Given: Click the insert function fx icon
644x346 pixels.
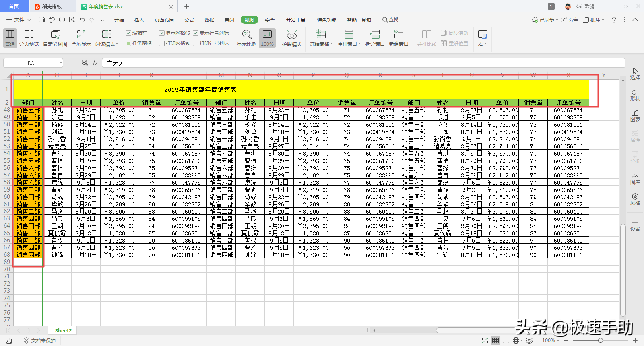Looking at the screenshot, I should click(x=95, y=63).
